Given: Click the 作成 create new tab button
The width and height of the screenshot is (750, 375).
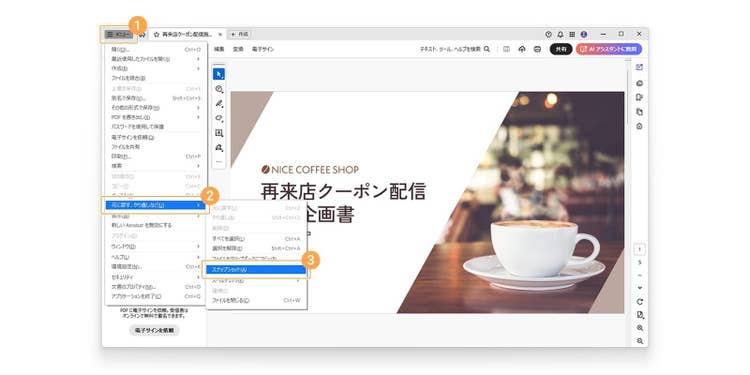Looking at the screenshot, I should 240,34.
